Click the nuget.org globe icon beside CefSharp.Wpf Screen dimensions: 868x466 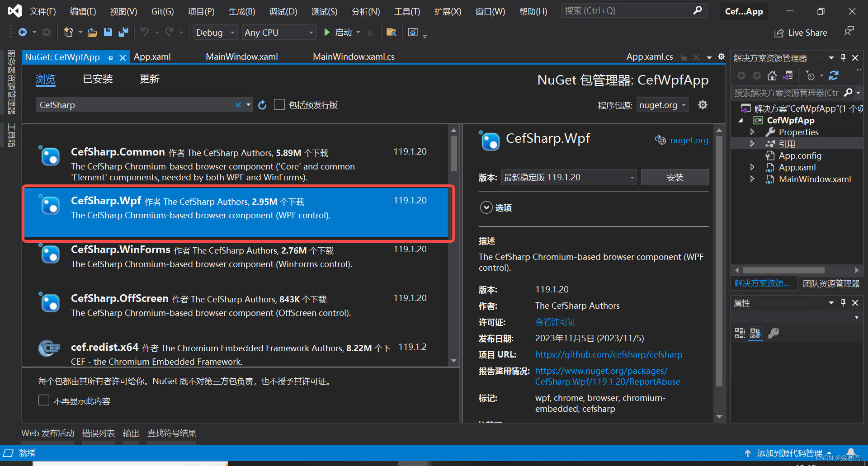pos(660,140)
